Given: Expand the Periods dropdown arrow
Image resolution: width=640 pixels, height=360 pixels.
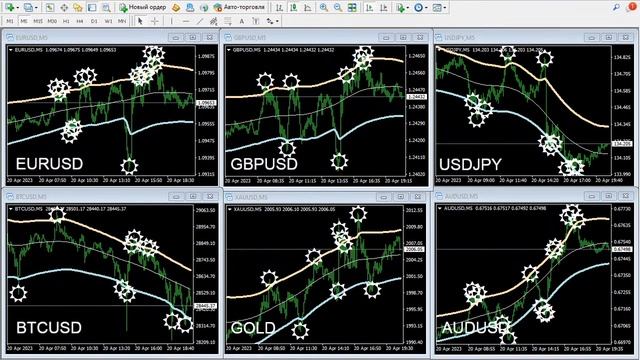Looking at the screenshot, I should [427, 8].
